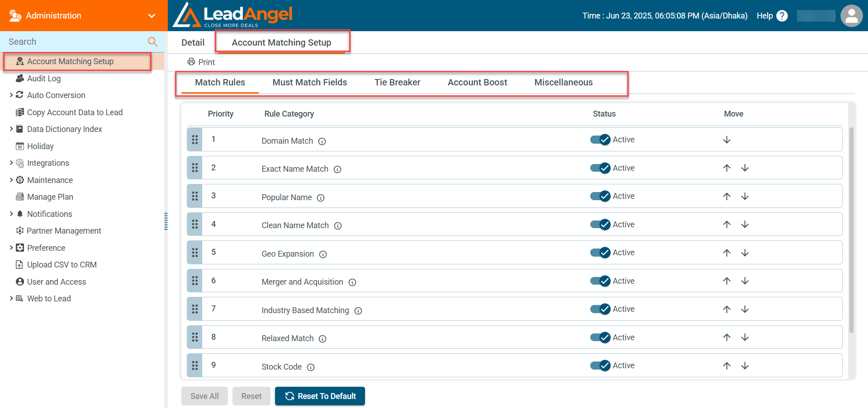Image resolution: width=868 pixels, height=408 pixels.
Task: Expand Auto Conversion in sidebar
Action: tap(11, 95)
